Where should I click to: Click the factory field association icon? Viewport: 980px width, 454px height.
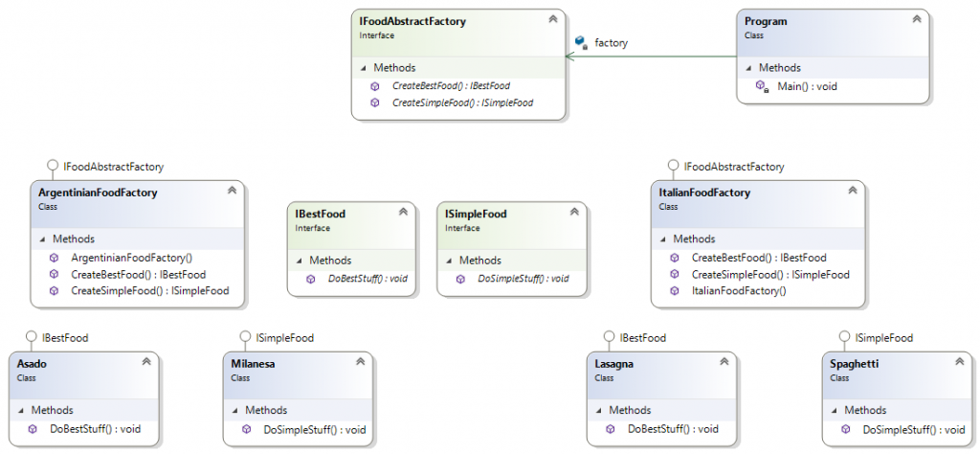point(581,42)
